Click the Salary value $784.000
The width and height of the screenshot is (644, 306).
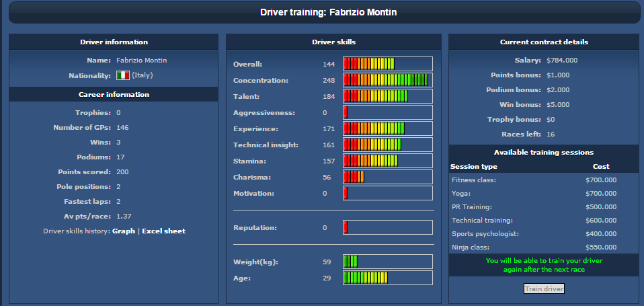pyautogui.click(x=562, y=61)
